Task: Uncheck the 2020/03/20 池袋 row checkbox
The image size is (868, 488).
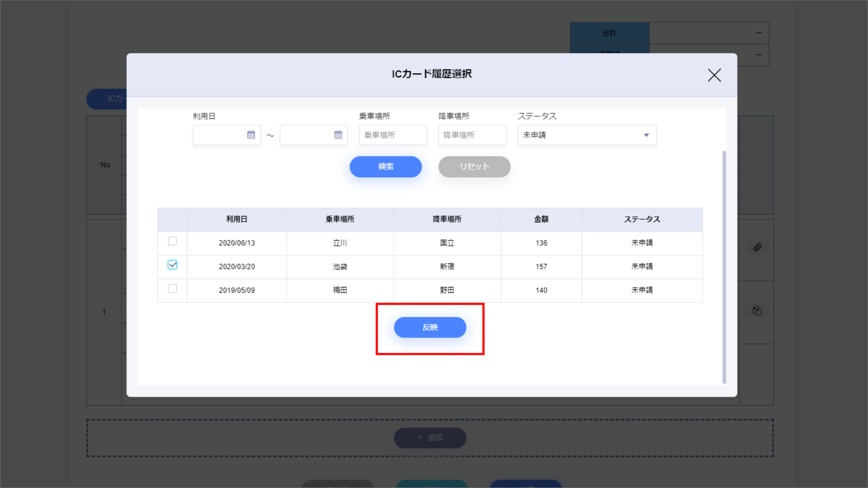Action: pos(172,265)
